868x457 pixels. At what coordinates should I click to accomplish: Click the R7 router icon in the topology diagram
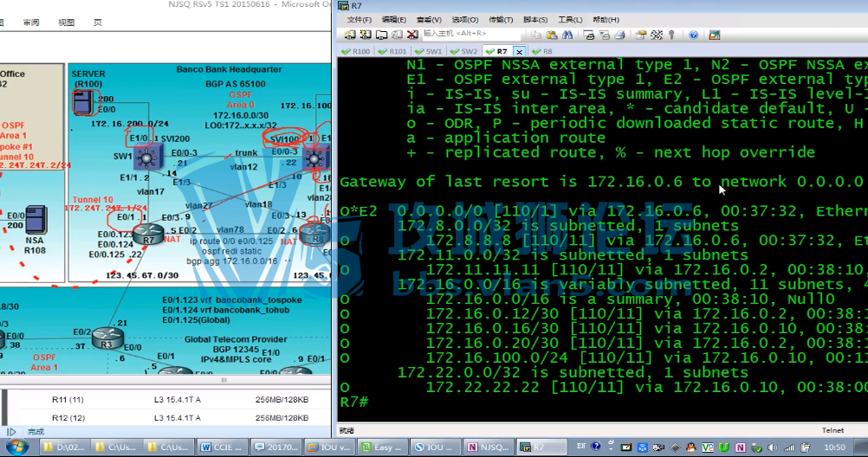click(x=148, y=234)
